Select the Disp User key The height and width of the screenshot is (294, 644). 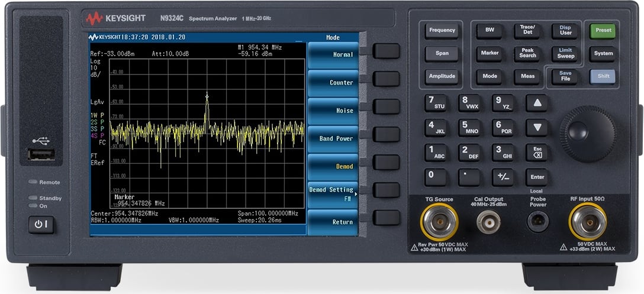565,31
